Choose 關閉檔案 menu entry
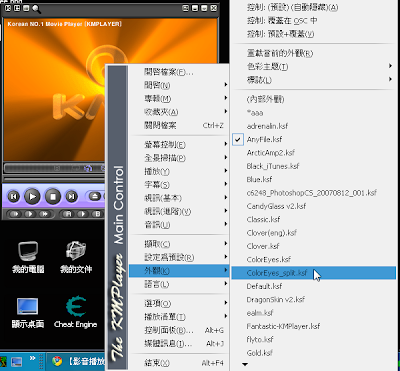400x371 pixels. 179,125
